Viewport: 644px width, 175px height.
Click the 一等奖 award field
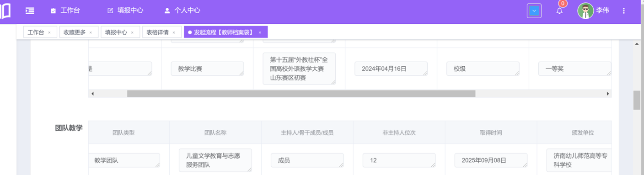click(574, 69)
